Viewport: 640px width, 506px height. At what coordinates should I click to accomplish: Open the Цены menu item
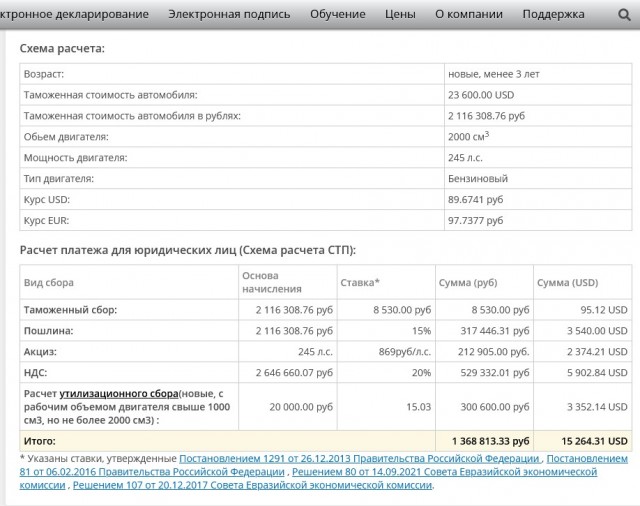coord(400,14)
